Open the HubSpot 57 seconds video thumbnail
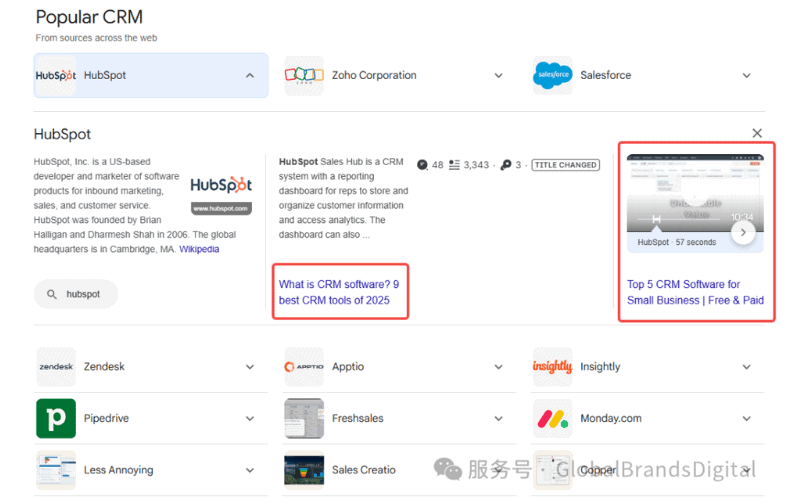Image resolution: width=800 pixels, height=500 pixels. (x=695, y=193)
